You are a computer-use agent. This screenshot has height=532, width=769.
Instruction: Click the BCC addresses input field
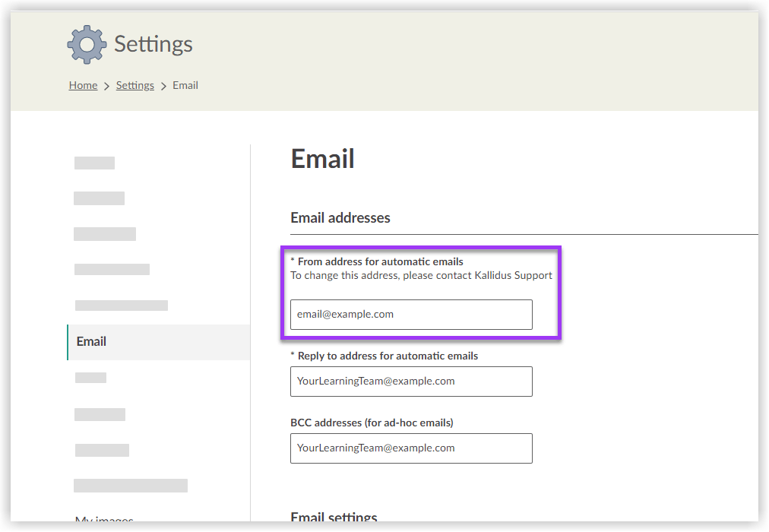(410, 448)
